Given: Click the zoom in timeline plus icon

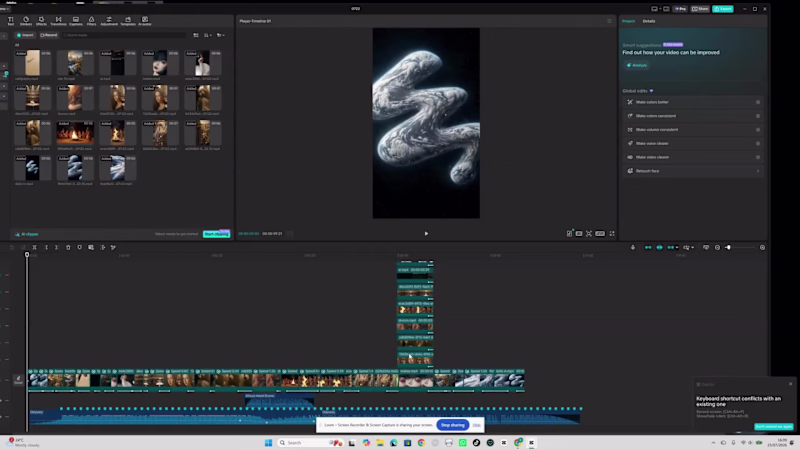Looking at the screenshot, I should 762,247.
